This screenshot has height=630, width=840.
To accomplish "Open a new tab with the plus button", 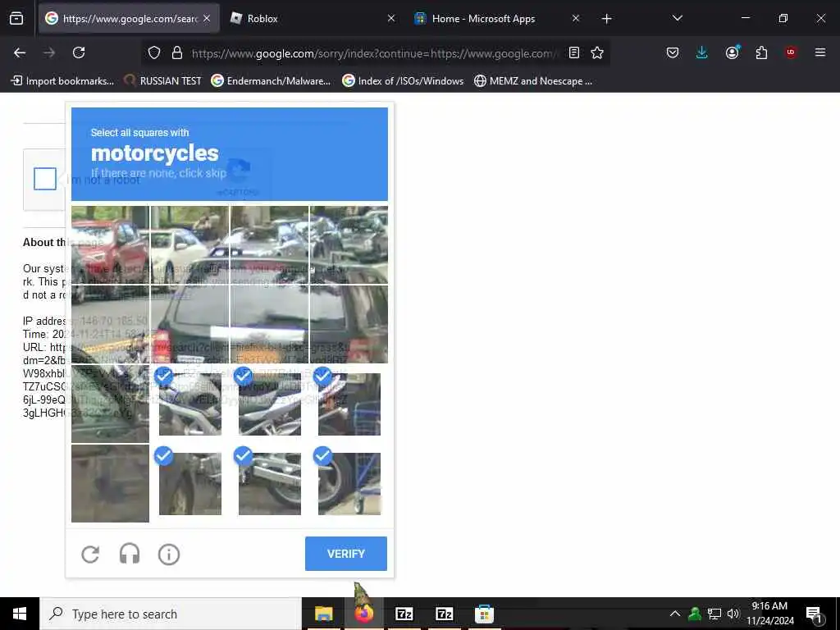I will tap(606, 19).
